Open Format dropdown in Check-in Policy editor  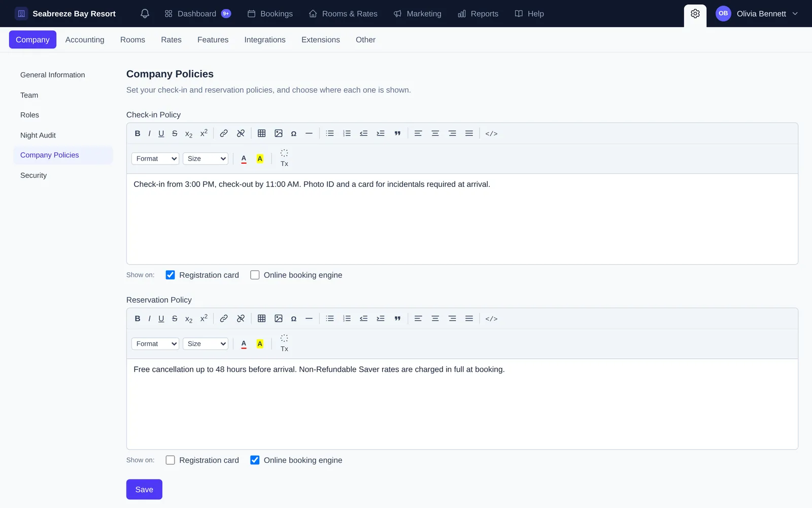(x=155, y=158)
